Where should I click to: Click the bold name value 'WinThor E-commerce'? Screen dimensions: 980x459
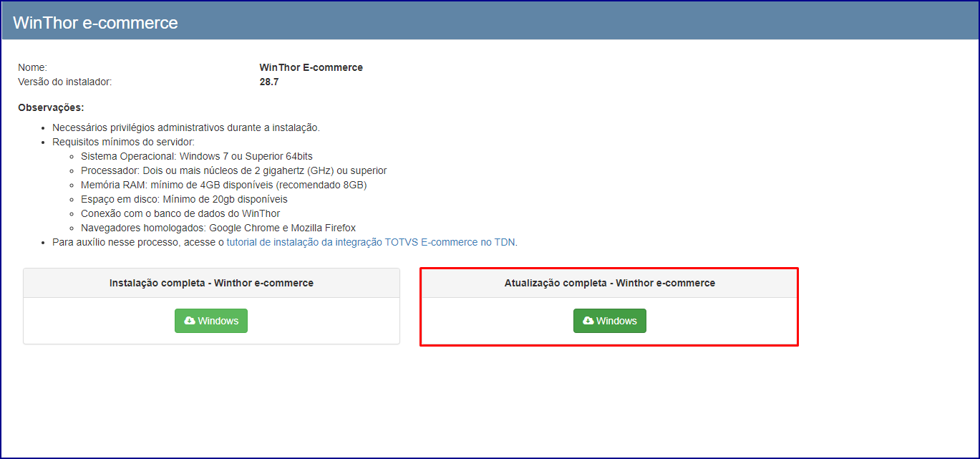(x=311, y=67)
